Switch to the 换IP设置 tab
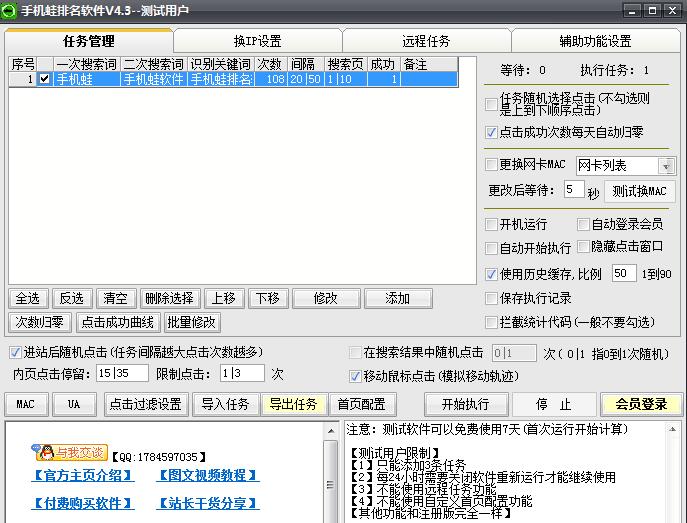687x523 pixels. click(x=257, y=41)
